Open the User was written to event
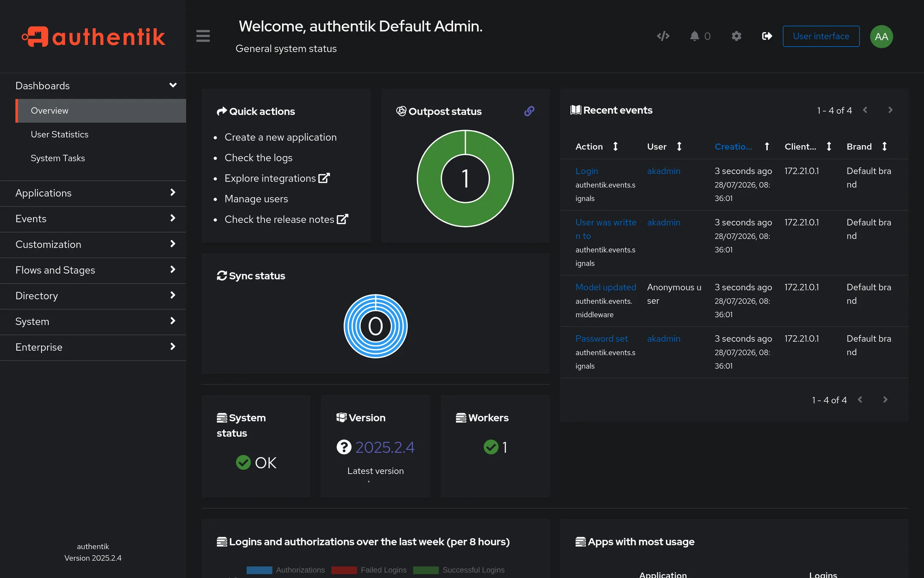The height and width of the screenshot is (578, 924). point(606,229)
